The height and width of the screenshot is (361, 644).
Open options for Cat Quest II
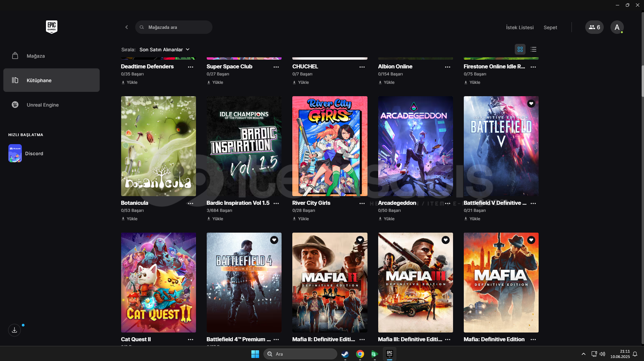point(191,340)
